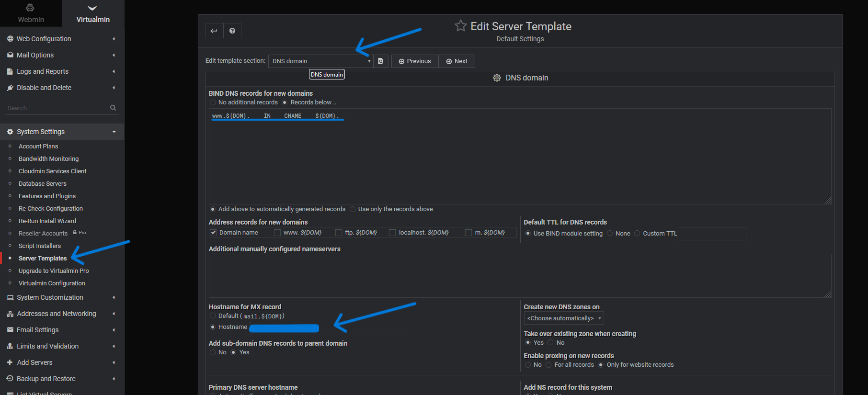Click the back arrow icon button
The image size is (868, 395).
pyautogui.click(x=214, y=31)
